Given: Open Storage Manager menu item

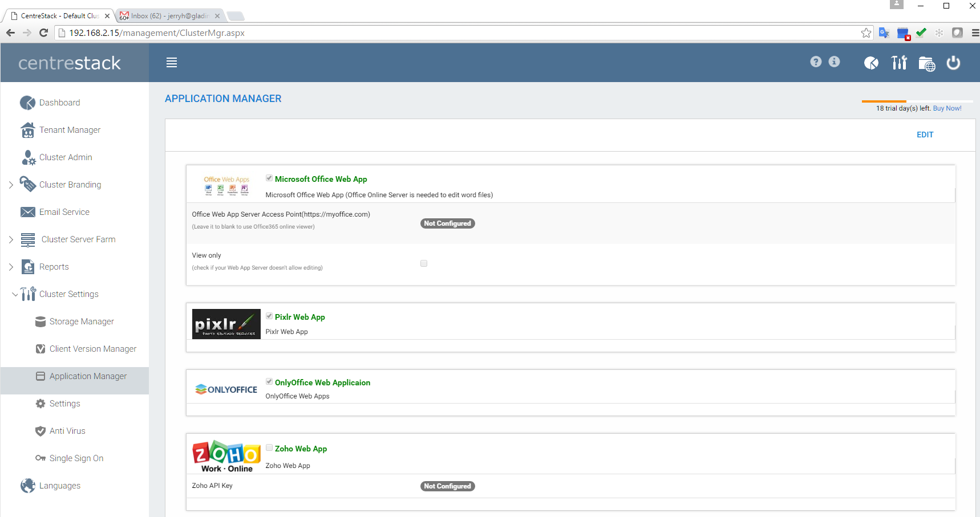Looking at the screenshot, I should click(x=82, y=321).
